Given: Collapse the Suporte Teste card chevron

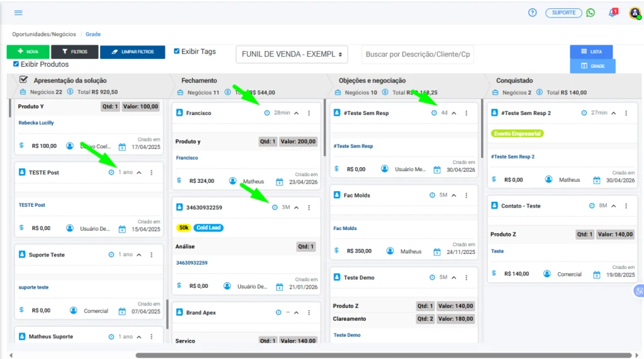Looking at the screenshot, I should [x=139, y=255].
